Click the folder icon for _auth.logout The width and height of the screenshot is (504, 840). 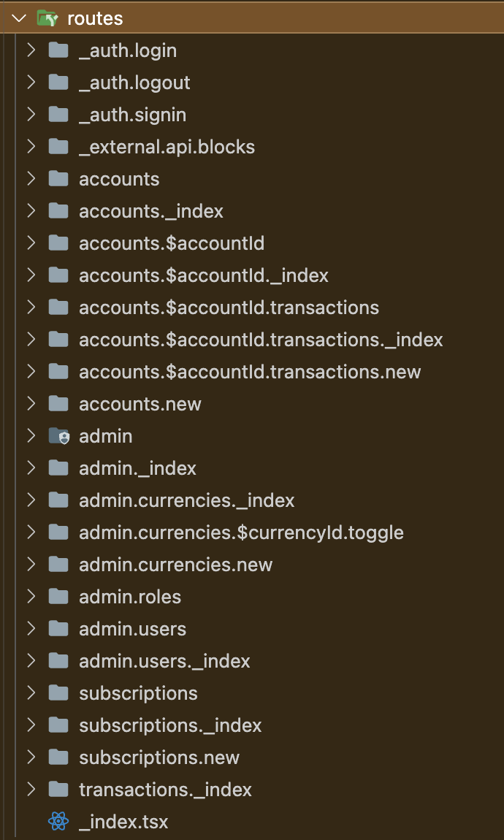(x=58, y=82)
